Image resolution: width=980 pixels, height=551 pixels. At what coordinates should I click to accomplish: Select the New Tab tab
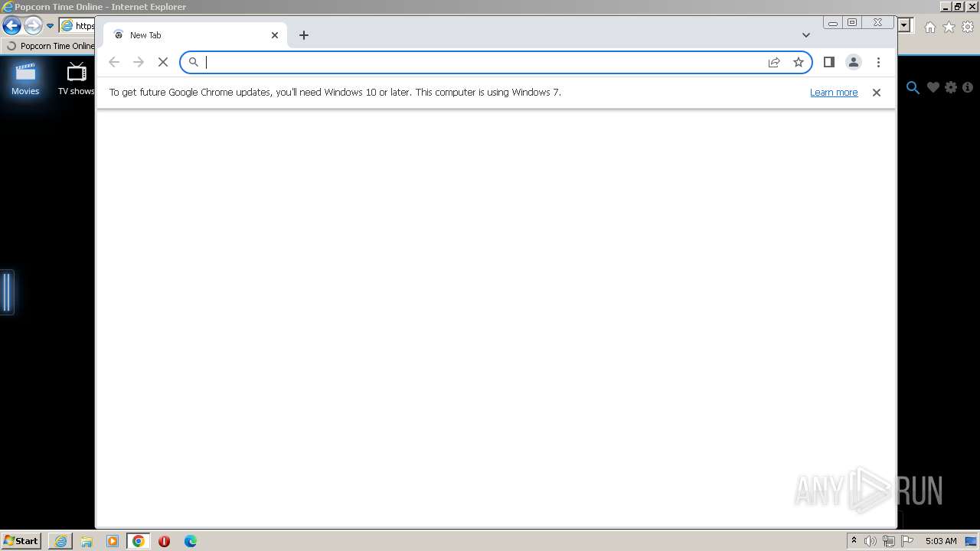(x=194, y=35)
